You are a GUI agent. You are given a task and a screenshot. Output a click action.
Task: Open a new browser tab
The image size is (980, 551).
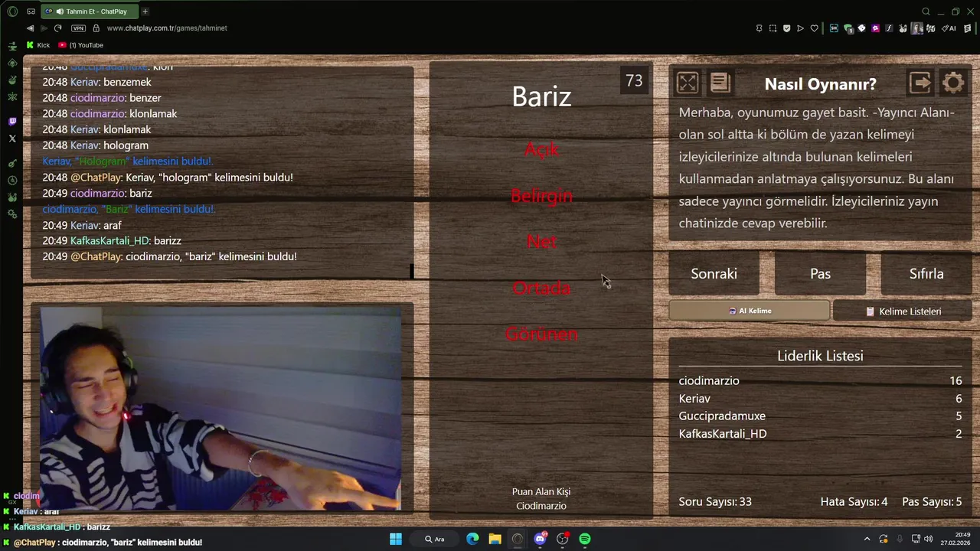click(145, 11)
